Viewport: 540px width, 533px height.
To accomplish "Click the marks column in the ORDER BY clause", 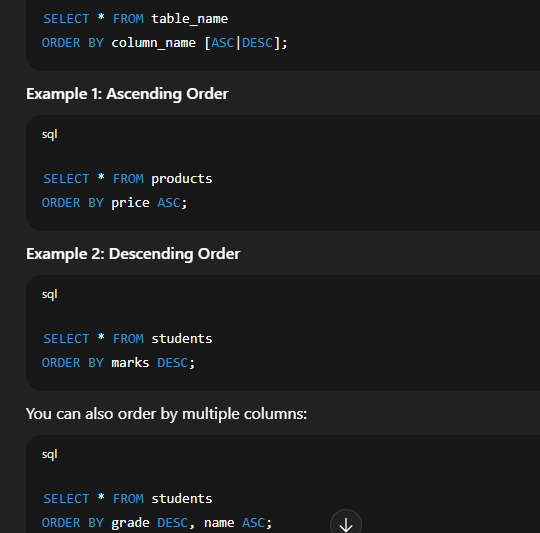I will coord(131,363).
